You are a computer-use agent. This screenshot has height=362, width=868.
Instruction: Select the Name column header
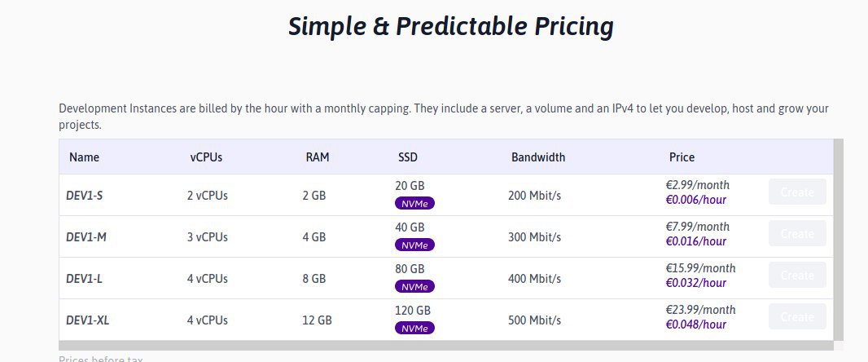tap(84, 157)
